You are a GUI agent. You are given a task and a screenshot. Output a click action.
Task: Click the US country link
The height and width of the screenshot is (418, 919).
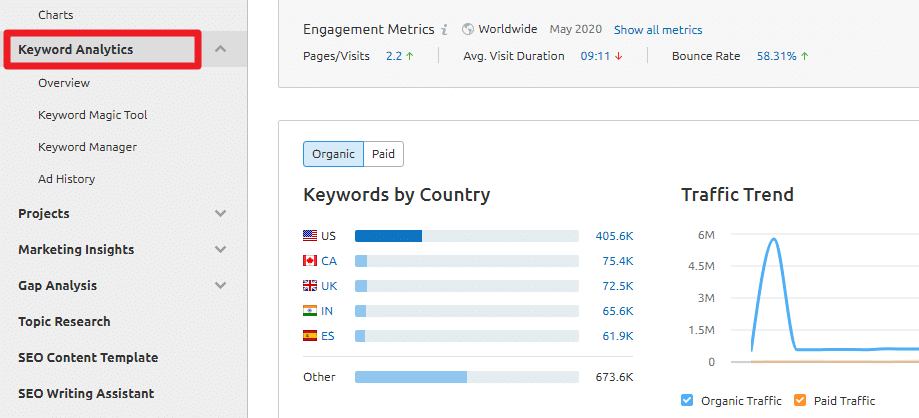pos(328,236)
